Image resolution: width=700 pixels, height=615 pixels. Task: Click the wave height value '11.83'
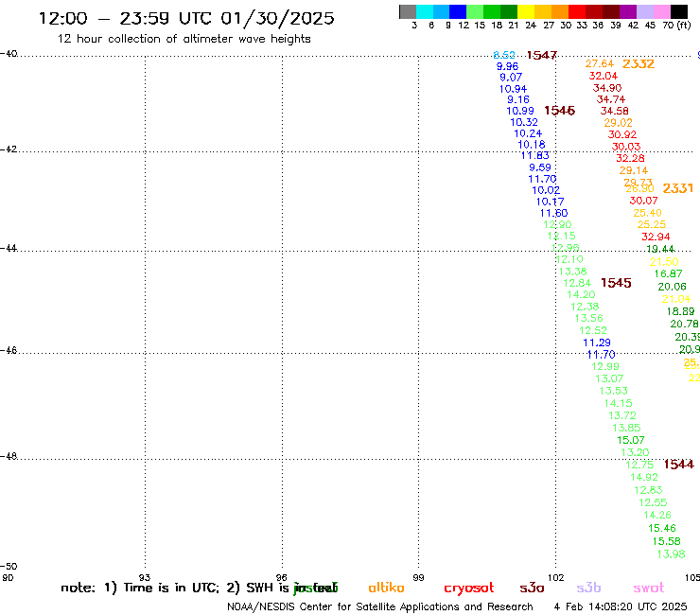pyautogui.click(x=534, y=155)
